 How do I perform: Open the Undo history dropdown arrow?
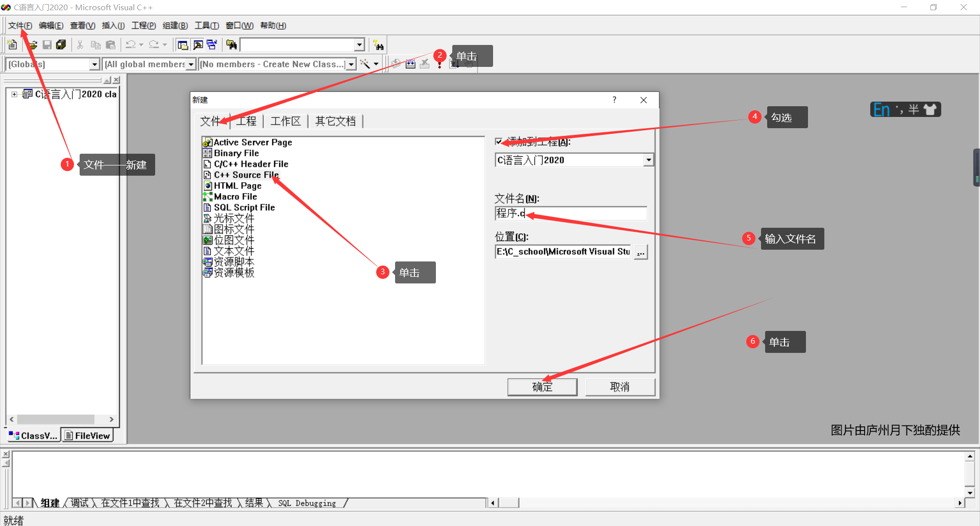[x=141, y=45]
